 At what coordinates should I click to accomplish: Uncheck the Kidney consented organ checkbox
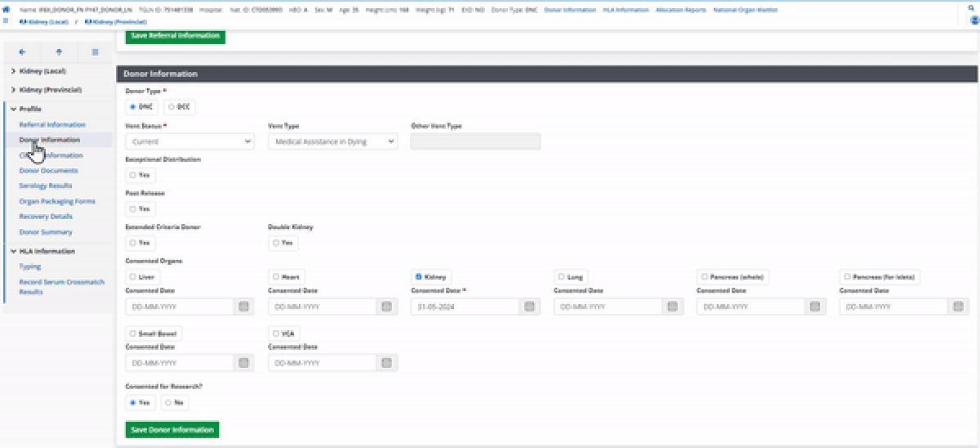(420, 277)
